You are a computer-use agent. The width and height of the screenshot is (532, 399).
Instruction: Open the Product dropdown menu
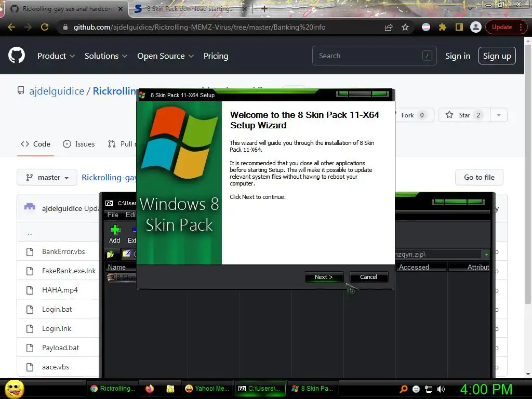[x=56, y=56]
